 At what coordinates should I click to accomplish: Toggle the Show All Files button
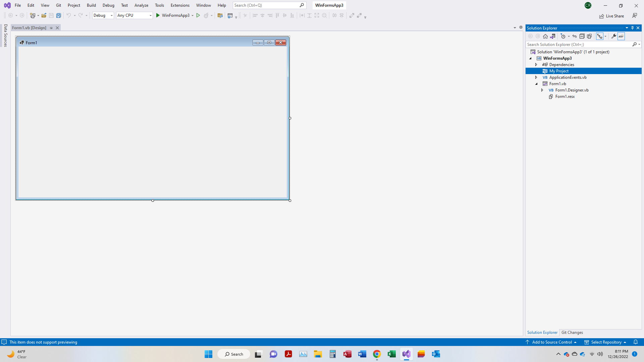click(589, 36)
